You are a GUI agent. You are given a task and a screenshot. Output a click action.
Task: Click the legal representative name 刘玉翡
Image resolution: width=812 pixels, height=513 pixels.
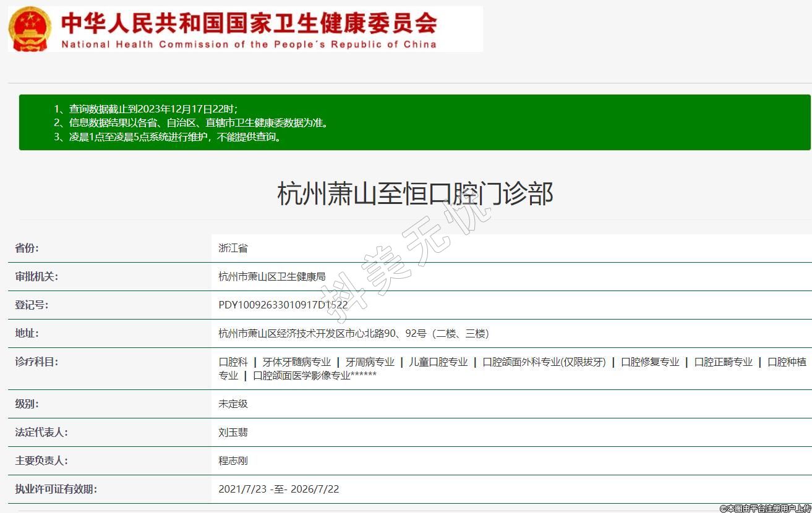pyautogui.click(x=233, y=432)
